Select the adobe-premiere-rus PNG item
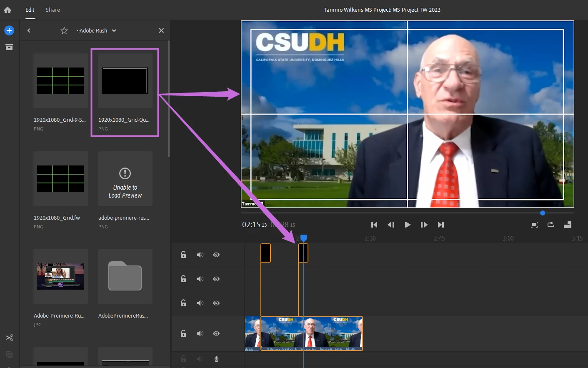Image resolution: width=588 pixels, height=368 pixels. tap(125, 178)
